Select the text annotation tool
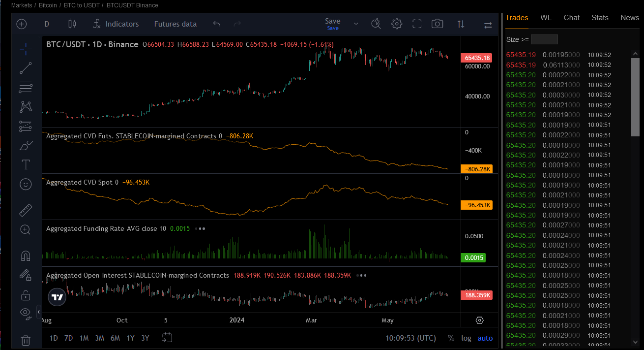644x350 pixels. pos(26,164)
